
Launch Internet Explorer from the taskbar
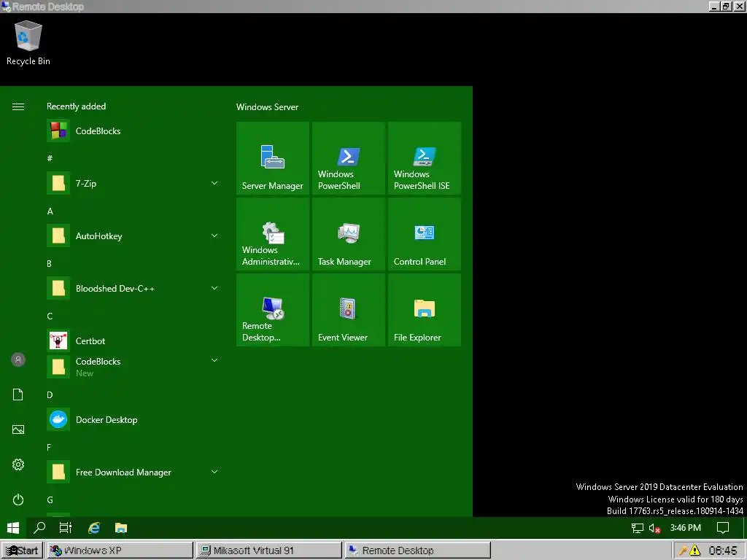click(x=94, y=528)
